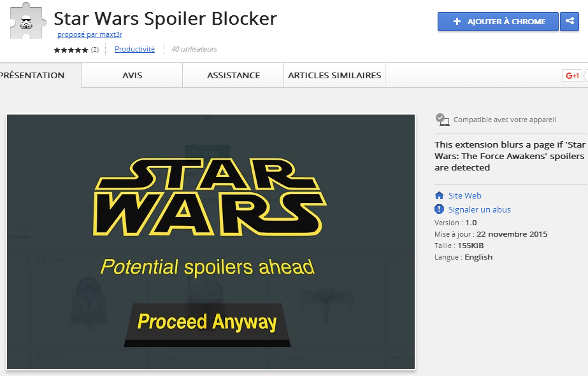
Task: Click the five-star rating
Action: click(x=71, y=50)
